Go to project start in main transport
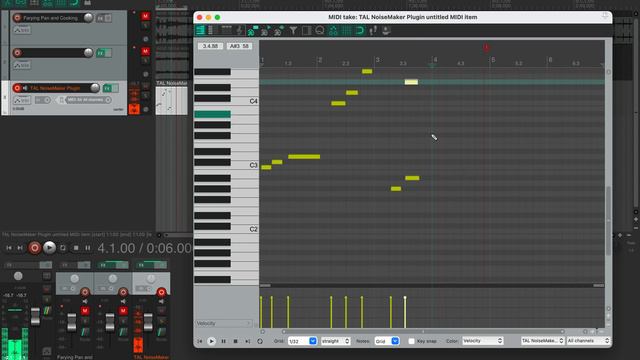This screenshot has height=360, width=640. coord(9,248)
